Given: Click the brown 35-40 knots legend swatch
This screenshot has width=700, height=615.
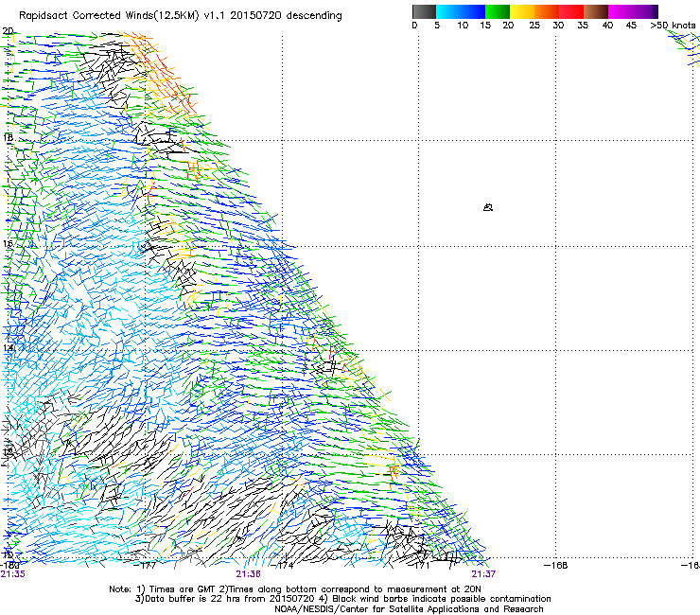Looking at the screenshot, I should click(x=596, y=11).
